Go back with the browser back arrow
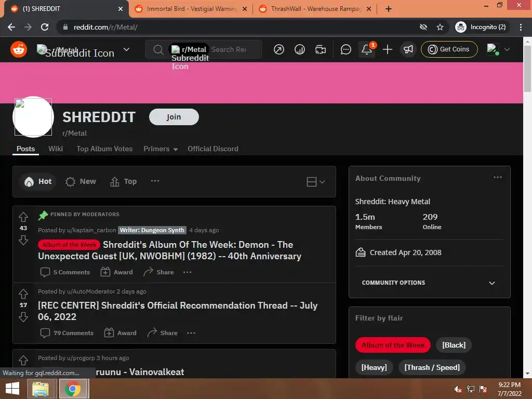Image resolution: width=532 pixels, height=399 pixels. pos(11,27)
